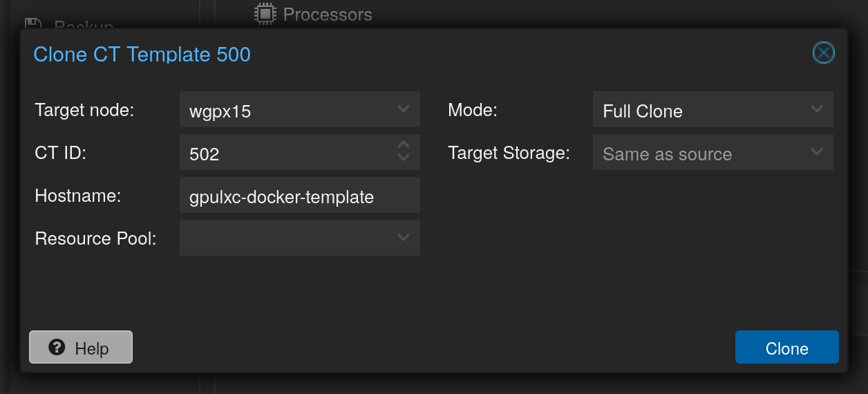Click the question mark Help icon
The width and height of the screenshot is (868, 394).
[x=57, y=348]
